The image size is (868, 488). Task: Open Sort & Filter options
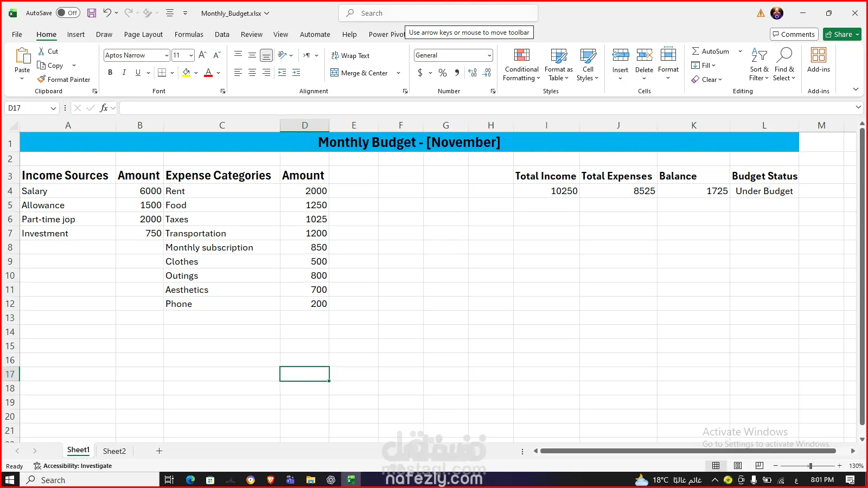point(759,65)
